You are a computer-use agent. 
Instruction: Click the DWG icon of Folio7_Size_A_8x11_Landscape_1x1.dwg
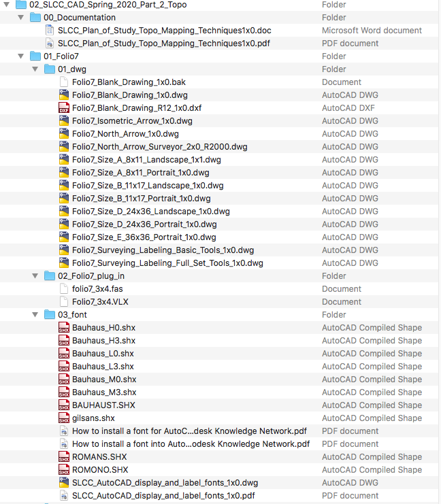point(64,159)
